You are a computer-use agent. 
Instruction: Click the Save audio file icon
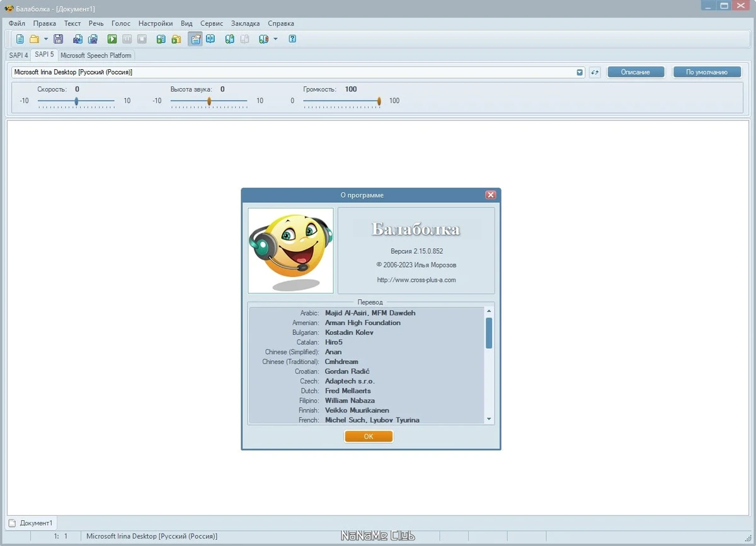[77, 39]
